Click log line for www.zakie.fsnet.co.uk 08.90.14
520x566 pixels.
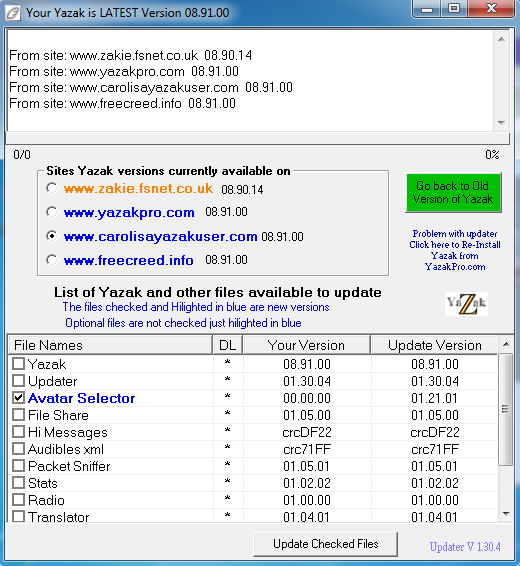coord(130,55)
